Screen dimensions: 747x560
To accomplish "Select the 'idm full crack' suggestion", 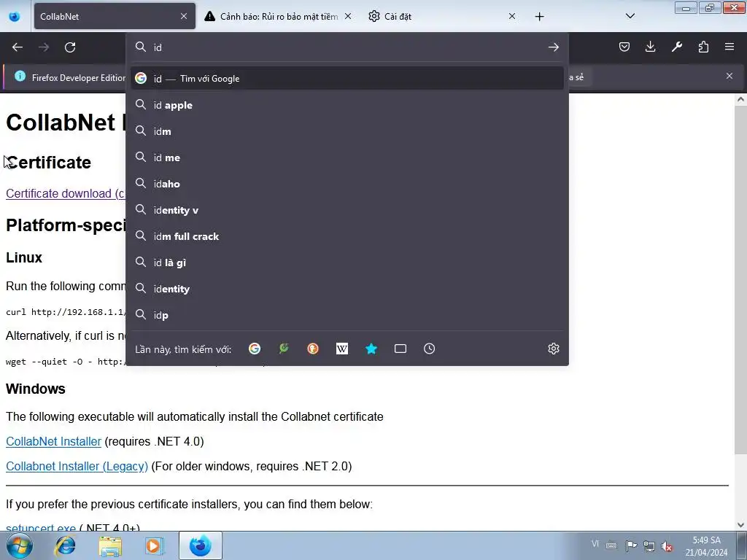I will click(x=347, y=236).
